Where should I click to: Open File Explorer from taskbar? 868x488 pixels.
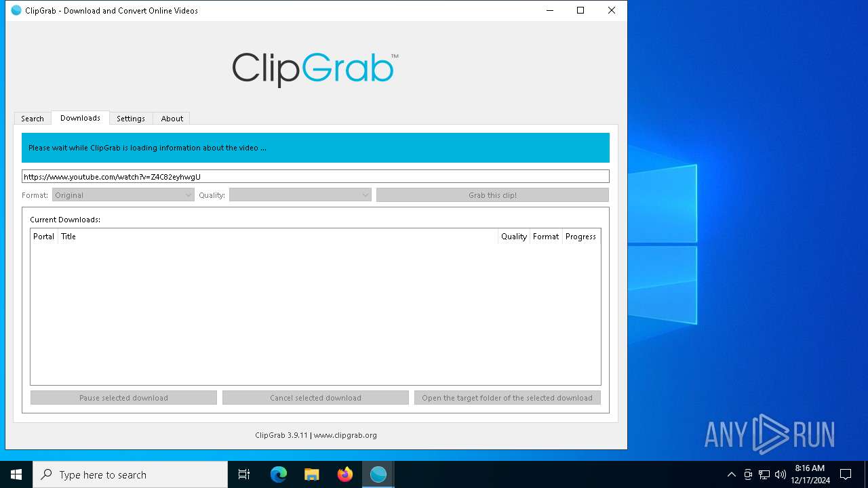click(312, 474)
